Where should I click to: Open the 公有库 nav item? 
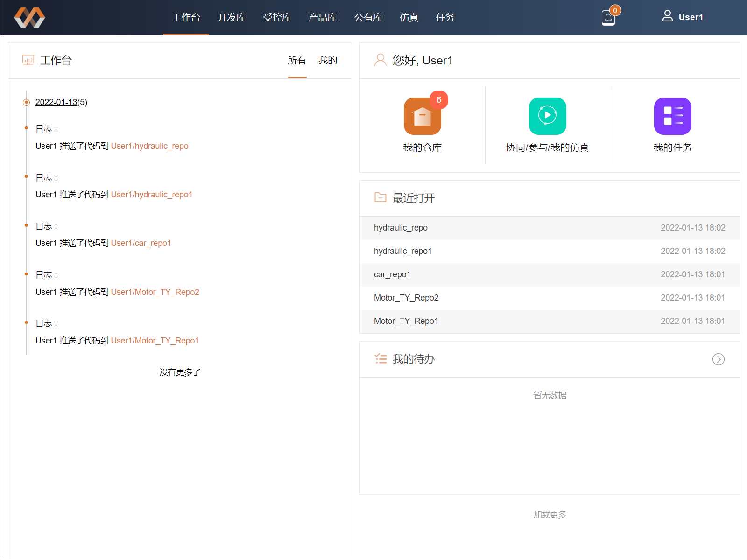(368, 17)
